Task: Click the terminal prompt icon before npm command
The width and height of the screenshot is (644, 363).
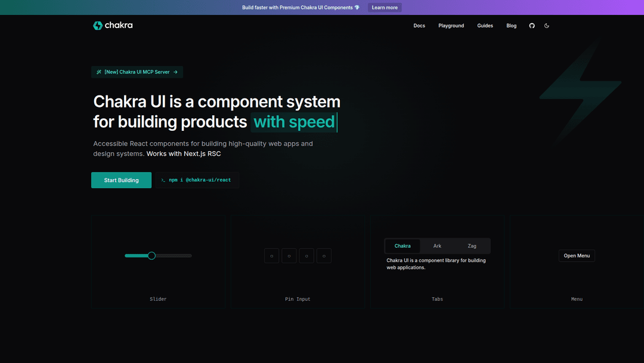Action: pyautogui.click(x=163, y=180)
